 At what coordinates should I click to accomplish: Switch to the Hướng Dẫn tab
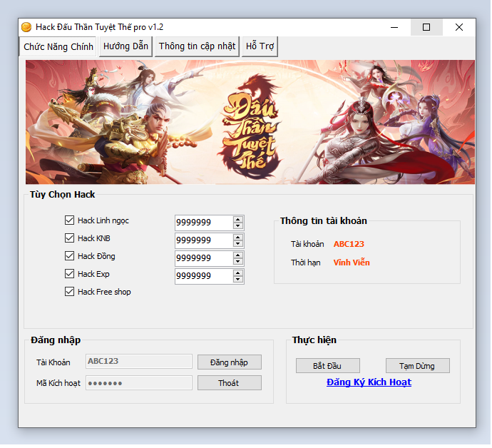(x=125, y=46)
